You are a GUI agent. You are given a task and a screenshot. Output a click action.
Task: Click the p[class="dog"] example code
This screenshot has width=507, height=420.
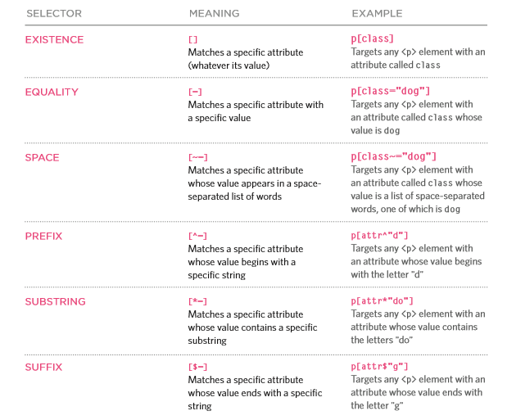tap(391, 91)
